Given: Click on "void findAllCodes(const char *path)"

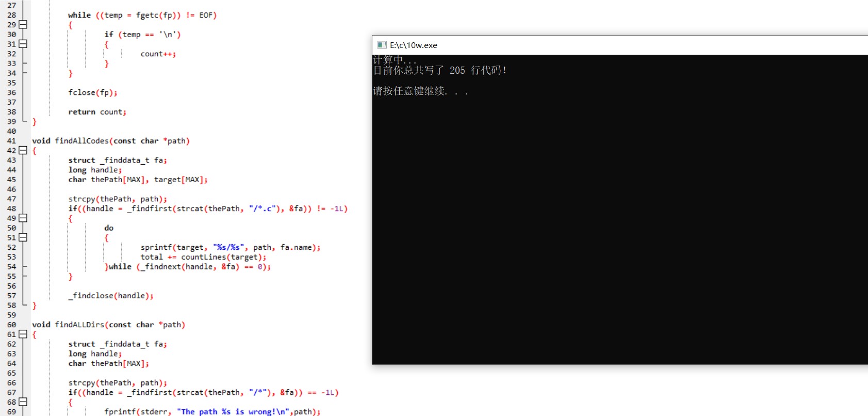Looking at the screenshot, I should (x=111, y=141).
